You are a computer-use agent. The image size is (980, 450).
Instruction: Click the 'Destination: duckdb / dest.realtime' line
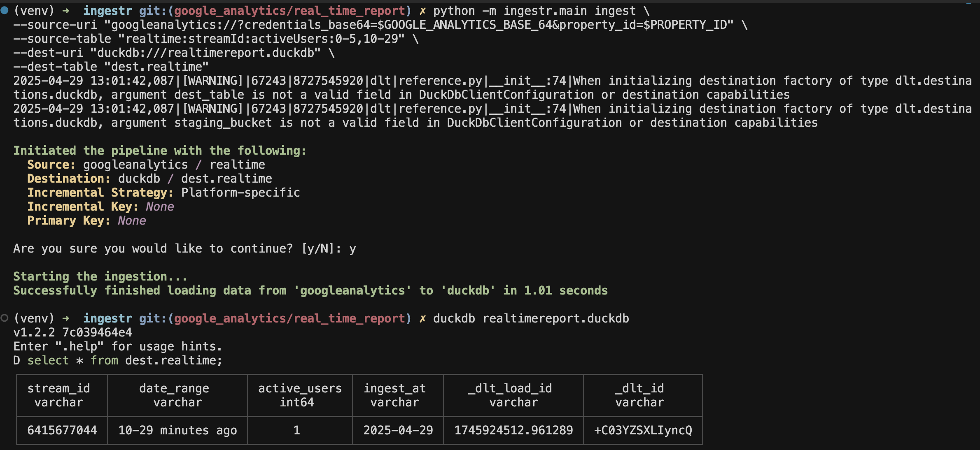pos(149,179)
